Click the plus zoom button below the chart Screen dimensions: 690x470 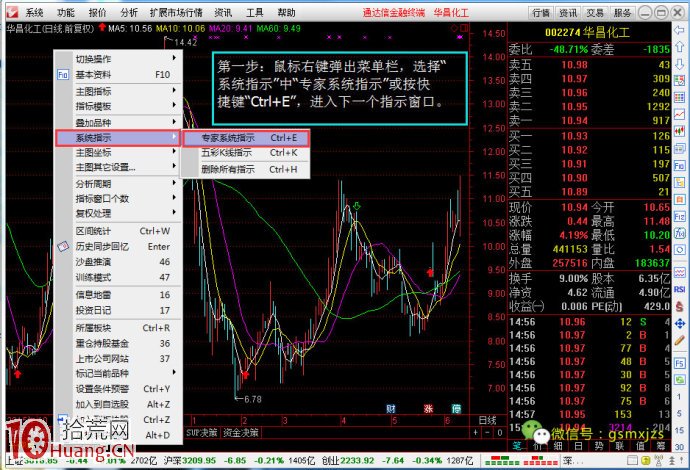476,433
